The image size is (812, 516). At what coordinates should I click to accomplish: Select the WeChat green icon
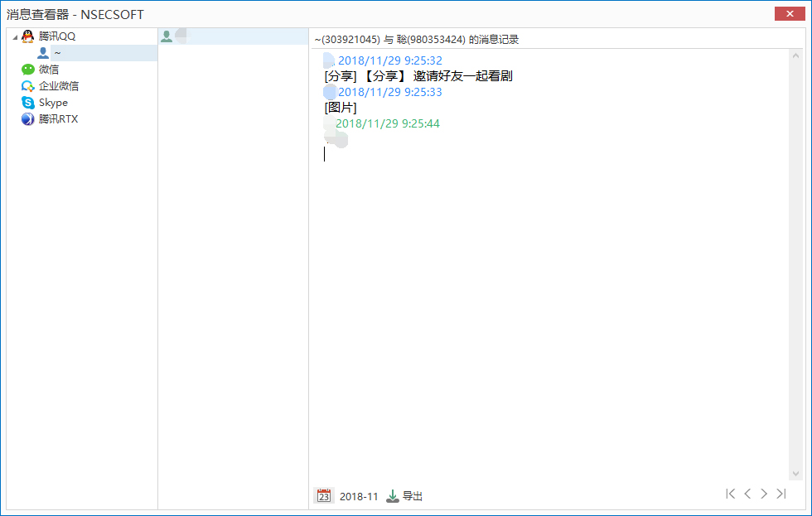click(x=28, y=70)
